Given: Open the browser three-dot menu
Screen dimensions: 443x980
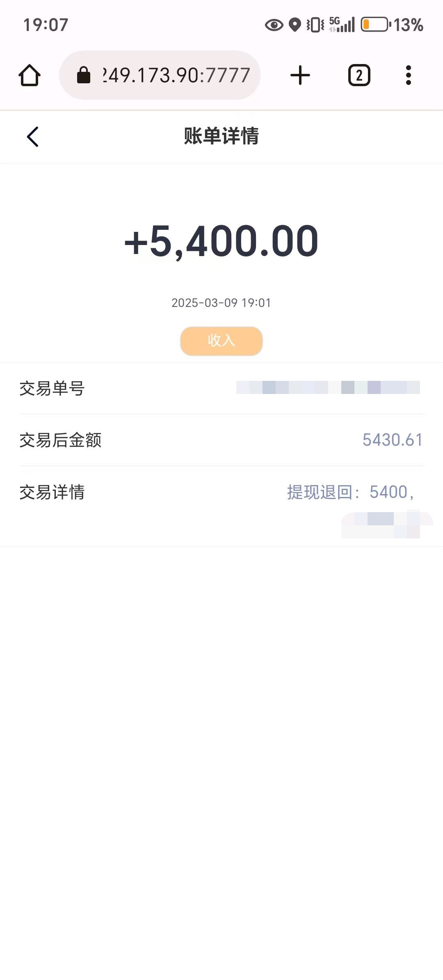Looking at the screenshot, I should tap(408, 76).
